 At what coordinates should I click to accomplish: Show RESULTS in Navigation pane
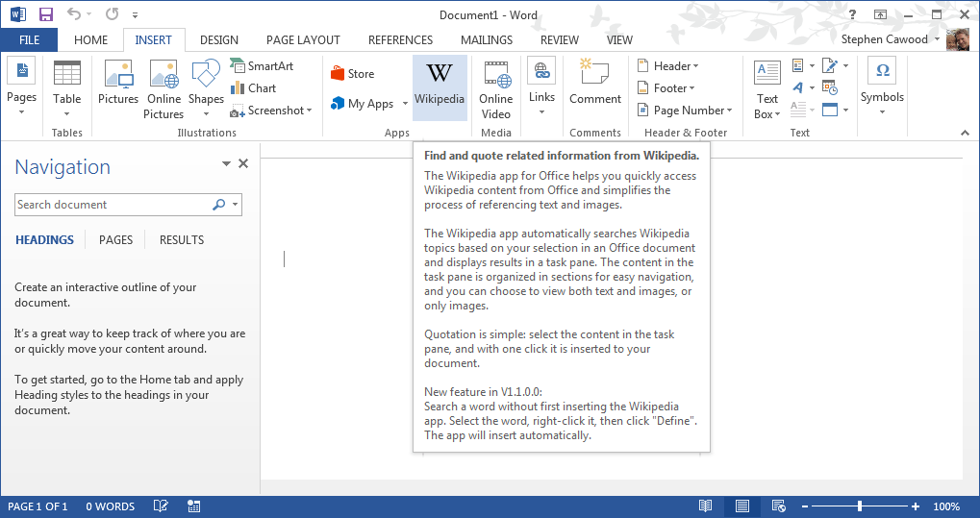(x=182, y=240)
